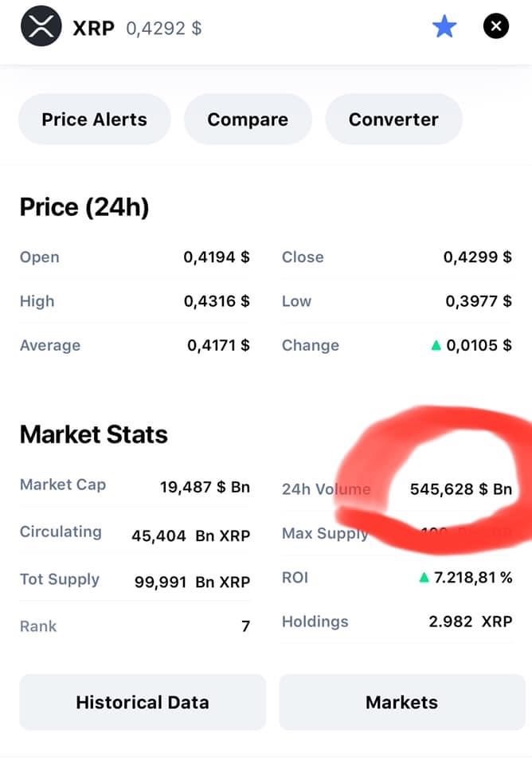Click the XRP price in header
Screen dimensions: 532x765
[164, 29]
